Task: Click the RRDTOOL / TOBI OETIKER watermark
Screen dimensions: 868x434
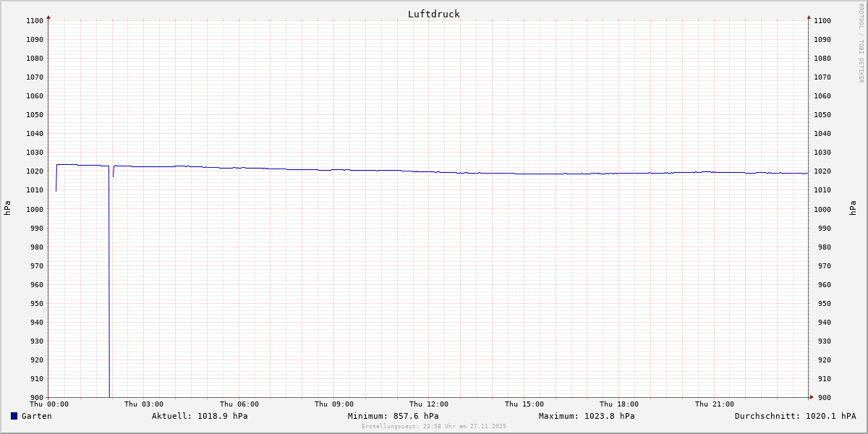Action: coord(861,43)
